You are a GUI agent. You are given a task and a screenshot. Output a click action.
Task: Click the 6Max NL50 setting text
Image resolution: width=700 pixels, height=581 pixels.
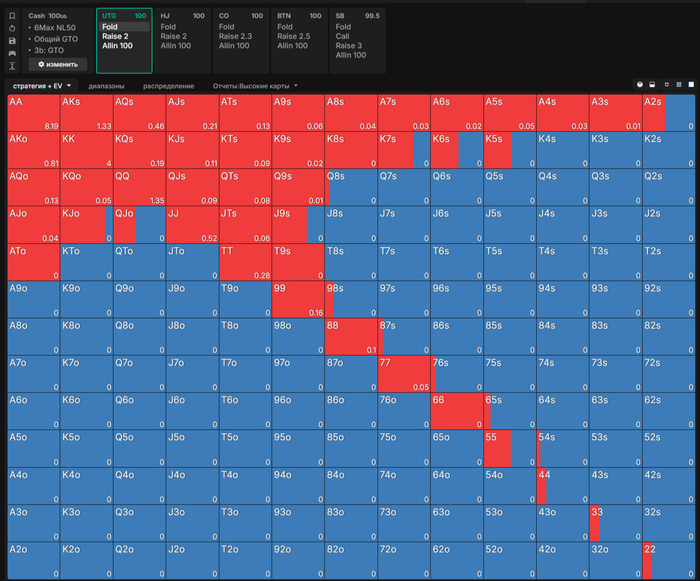click(55, 28)
